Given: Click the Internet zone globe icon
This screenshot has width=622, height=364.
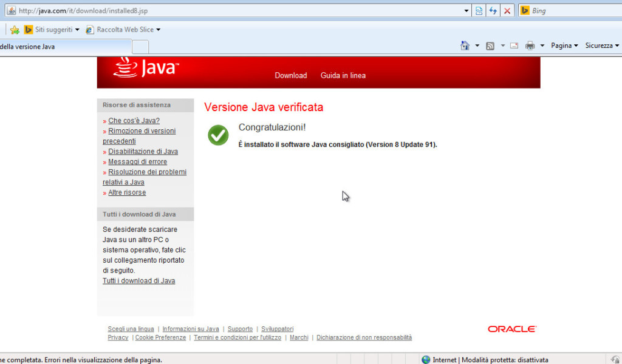Looking at the screenshot, I should pos(426,360).
